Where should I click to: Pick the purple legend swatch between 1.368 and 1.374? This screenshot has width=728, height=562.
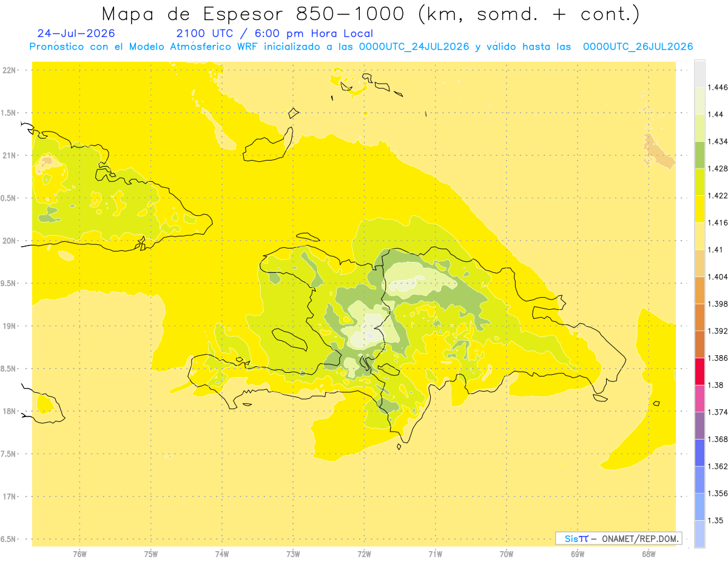pyautogui.click(x=699, y=426)
